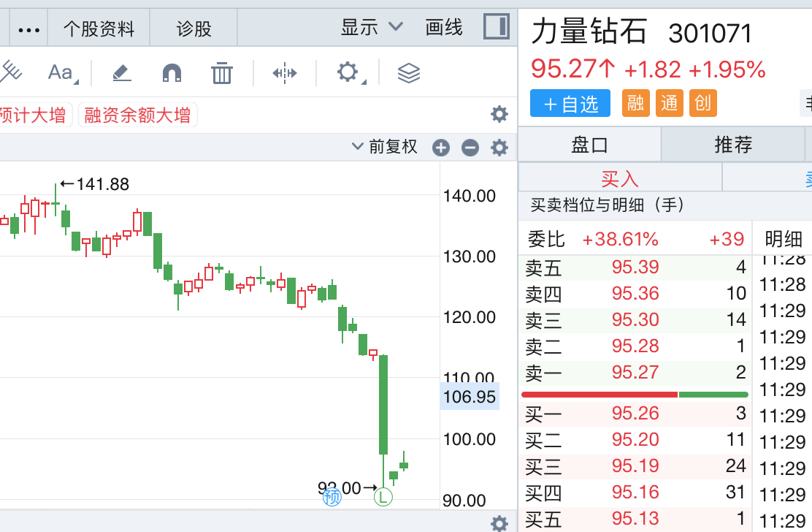This screenshot has width=812, height=532.
Task: Toggle 画线 drawing mode
Action: [x=444, y=28]
